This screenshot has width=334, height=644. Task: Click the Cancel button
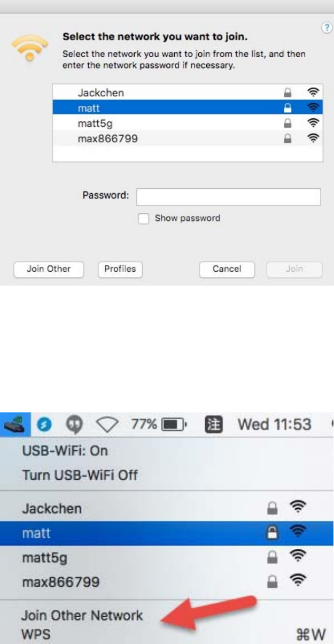coord(227,269)
